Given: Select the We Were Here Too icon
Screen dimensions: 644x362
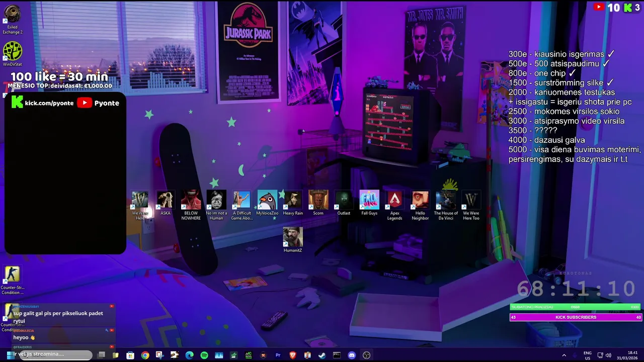Looking at the screenshot, I should 471,205.
